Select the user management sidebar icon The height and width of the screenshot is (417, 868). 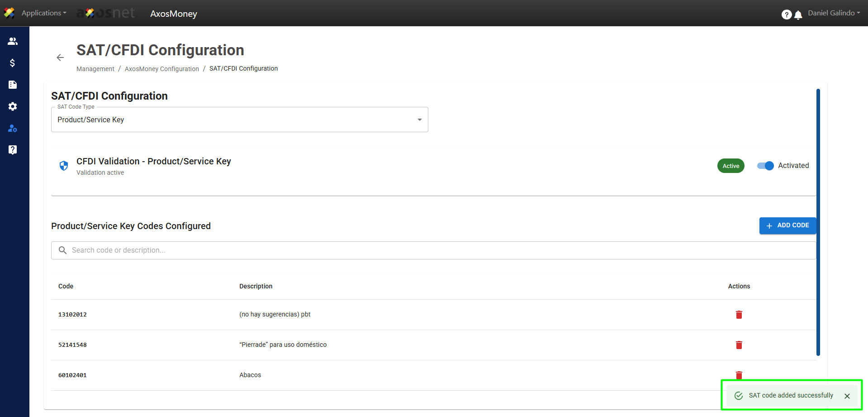coord(13,129)
